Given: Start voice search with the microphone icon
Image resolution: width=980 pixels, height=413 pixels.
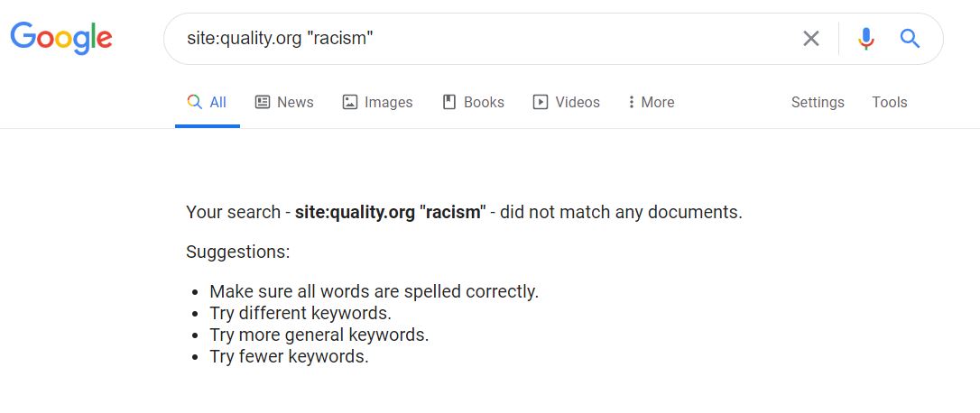Looking at the screenshot, I should (x=866, y=39).
